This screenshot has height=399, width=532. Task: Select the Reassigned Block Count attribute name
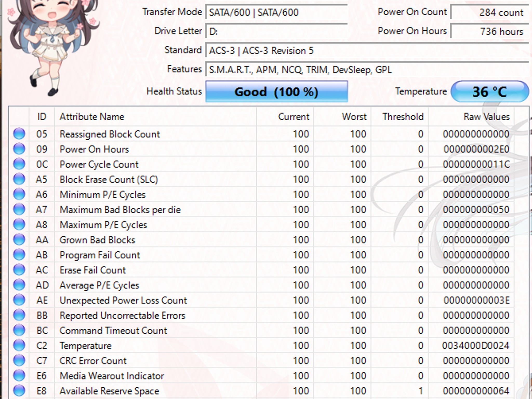tap(110, 134)
